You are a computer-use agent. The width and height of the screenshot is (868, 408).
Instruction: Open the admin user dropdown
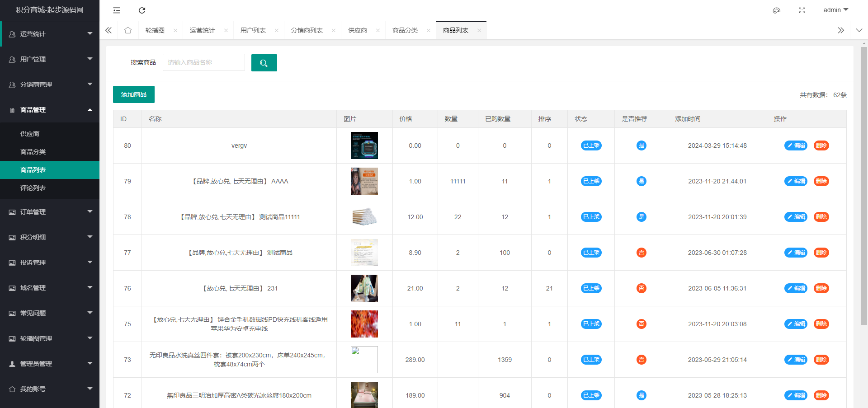point(835,10)
